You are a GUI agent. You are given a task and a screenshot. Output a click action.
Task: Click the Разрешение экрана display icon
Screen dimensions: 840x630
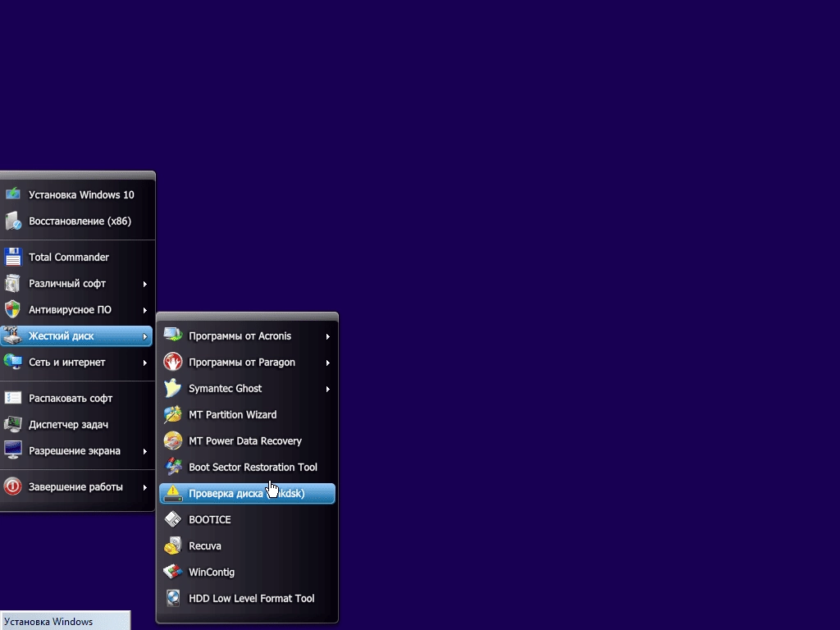pos(13,450)
